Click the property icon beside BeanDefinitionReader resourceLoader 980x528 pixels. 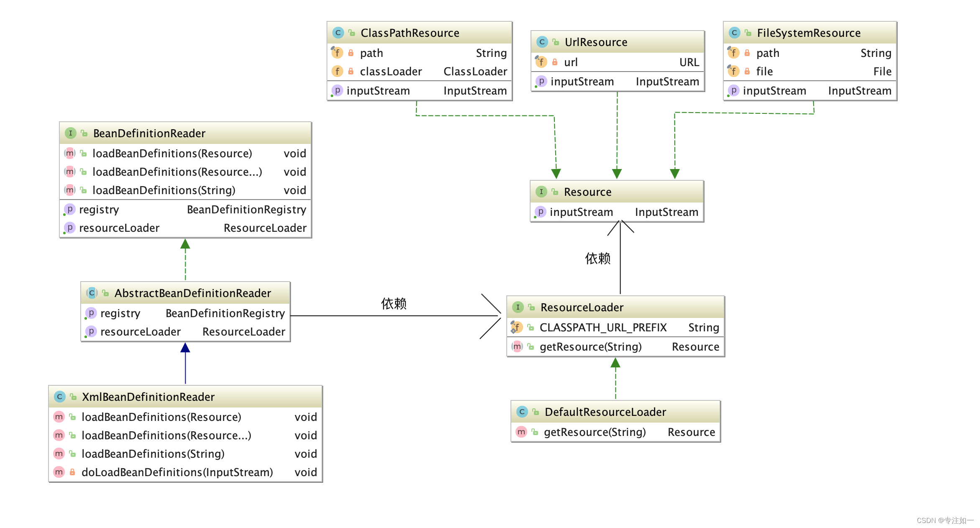click(69, 228)
